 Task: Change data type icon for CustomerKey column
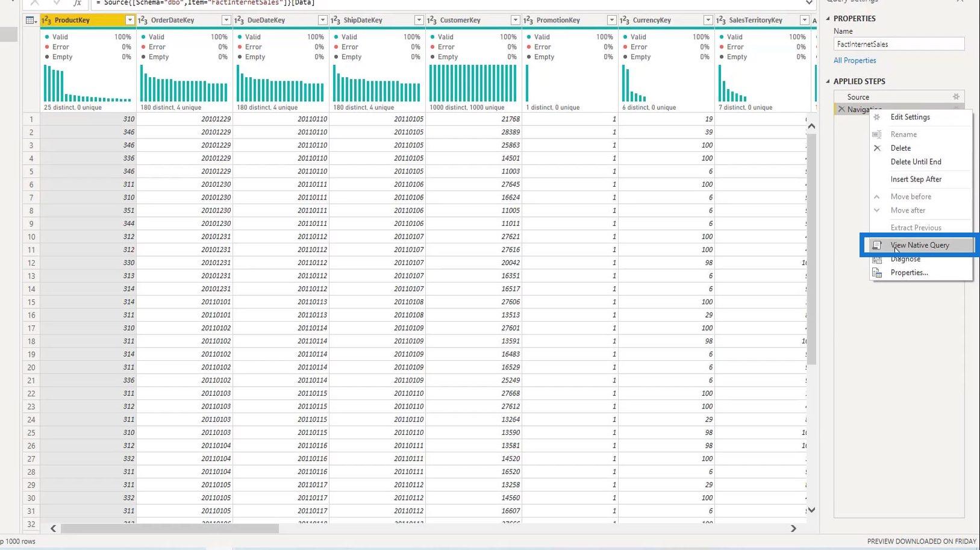pyautogui.click(x=432, y=20)
